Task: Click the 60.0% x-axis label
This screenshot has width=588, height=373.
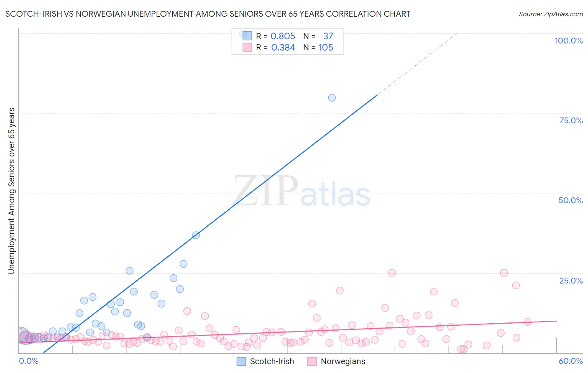Action: (570, 361)
